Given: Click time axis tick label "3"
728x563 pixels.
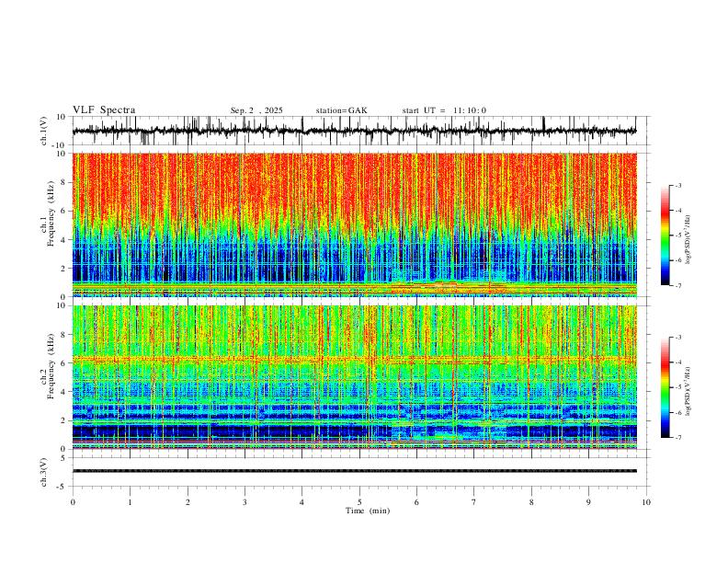Looking at the screenshot, I should (x=245, y=502).
